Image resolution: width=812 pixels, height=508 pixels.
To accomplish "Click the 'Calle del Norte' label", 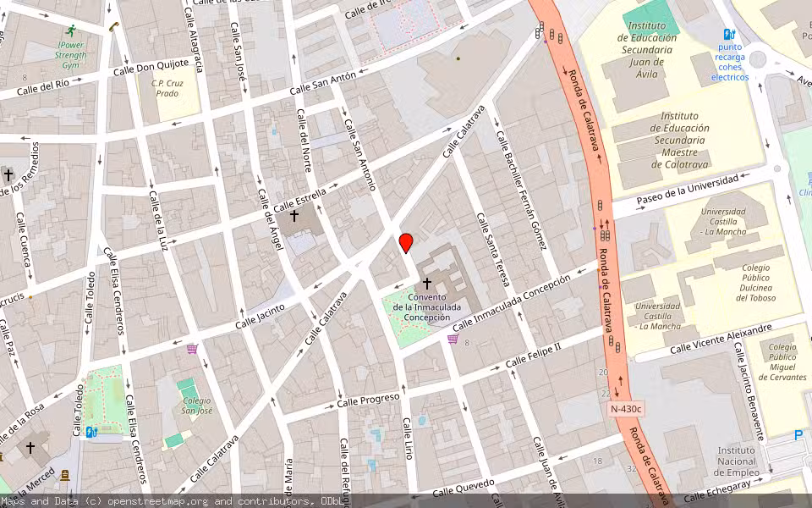I will pyautogui.click(x=304, y=140).
